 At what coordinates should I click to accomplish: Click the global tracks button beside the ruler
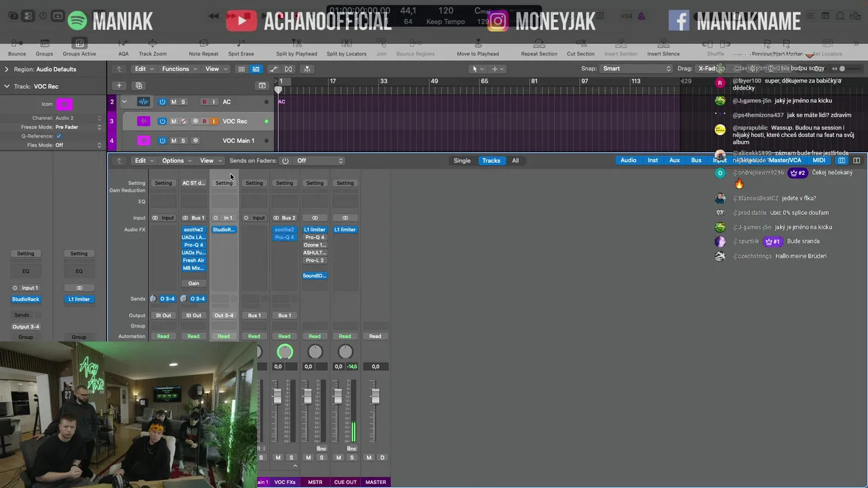click(x=262, y=85)
